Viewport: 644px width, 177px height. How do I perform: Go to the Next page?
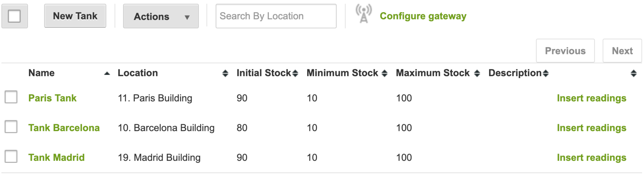(622, 51)
